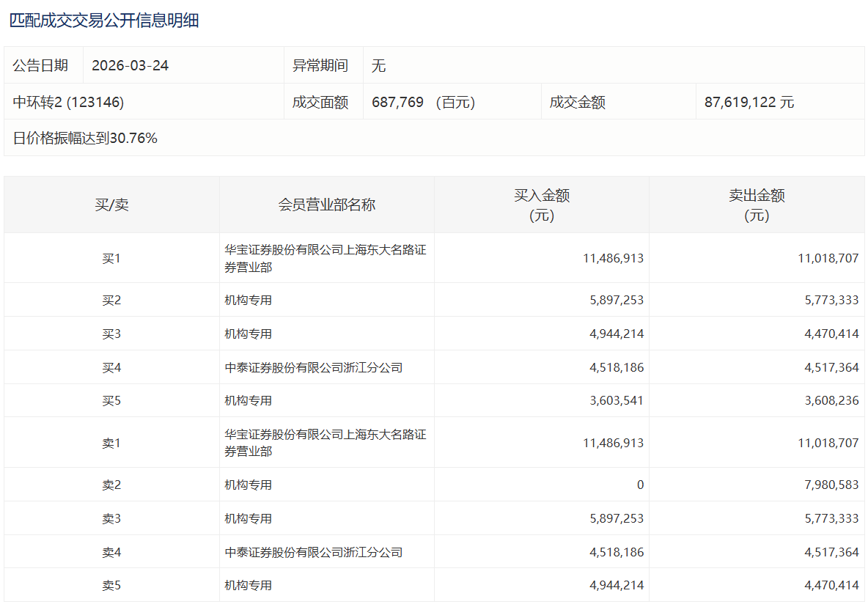
Task: Click the 日价格振幅达到30.76% notice text
Action: pyautogui.click(x=86, y=138)
